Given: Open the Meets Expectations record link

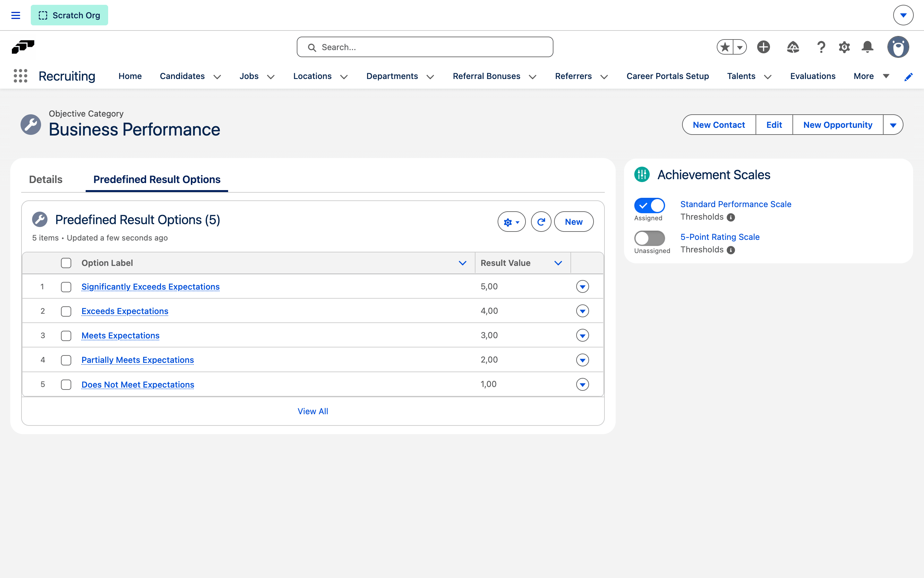Looking at the screenshot, I should [x=120, y=336].
